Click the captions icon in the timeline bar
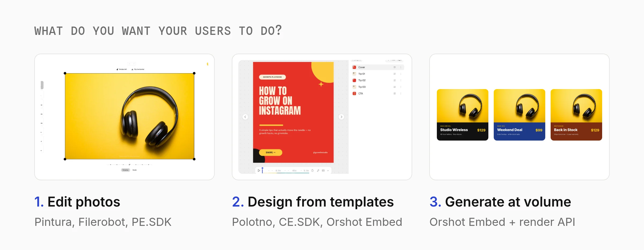Image resolution: width=644 pixels, height=250 pixels. tap(323, 171)
